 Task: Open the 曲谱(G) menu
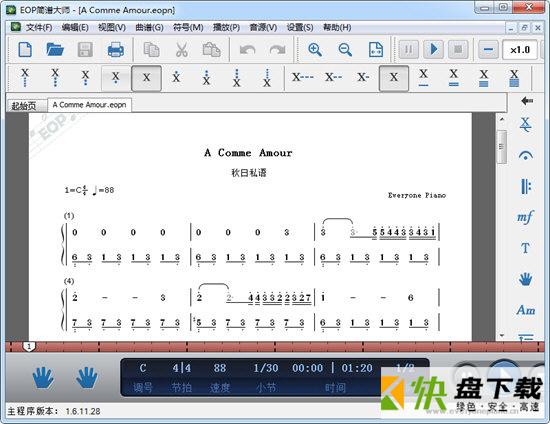point(149,27)
